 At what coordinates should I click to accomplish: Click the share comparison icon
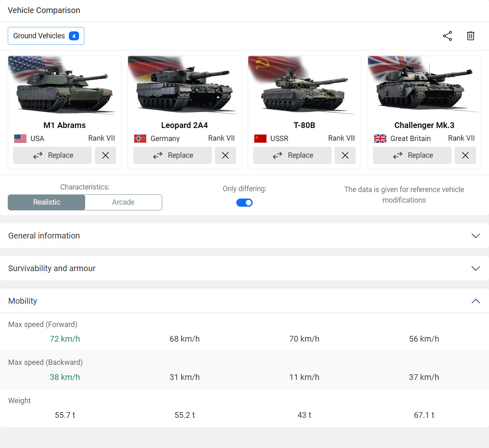coord(447,36)
